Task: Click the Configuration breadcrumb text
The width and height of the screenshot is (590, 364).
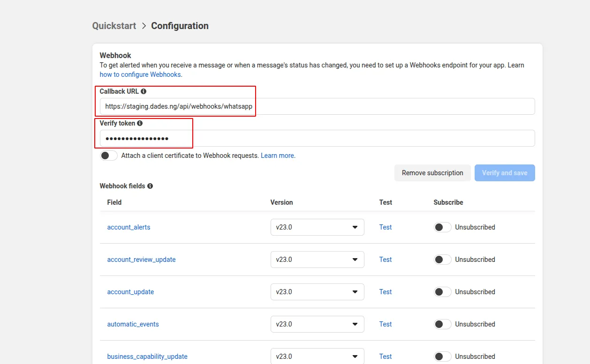Action: [180, 26]
